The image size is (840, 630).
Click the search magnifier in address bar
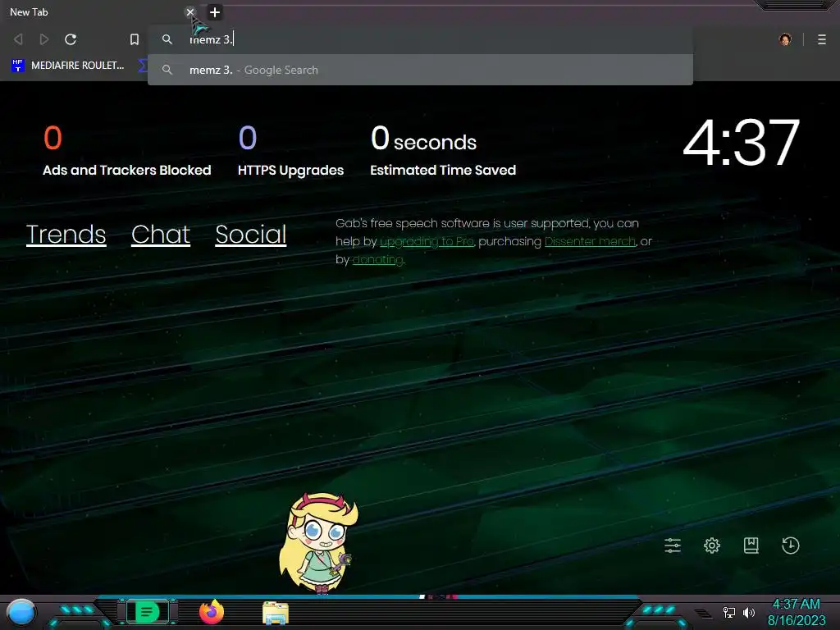coord(167,39)
